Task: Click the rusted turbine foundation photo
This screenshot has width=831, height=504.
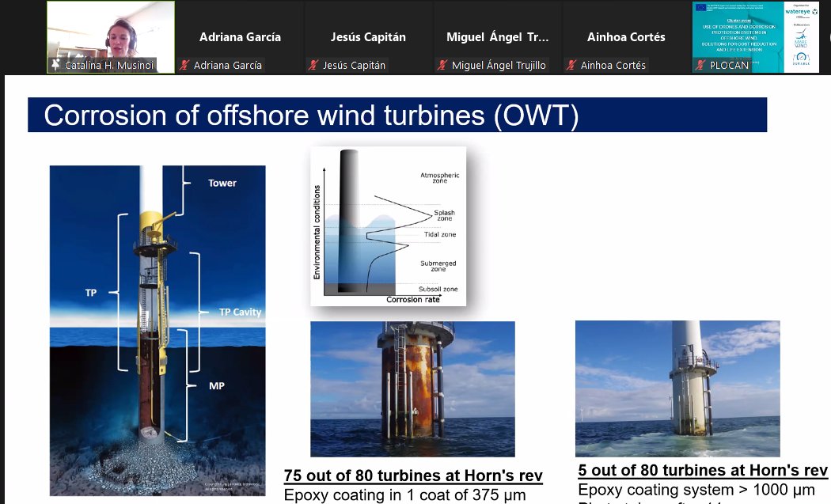Action: [412, 389]
